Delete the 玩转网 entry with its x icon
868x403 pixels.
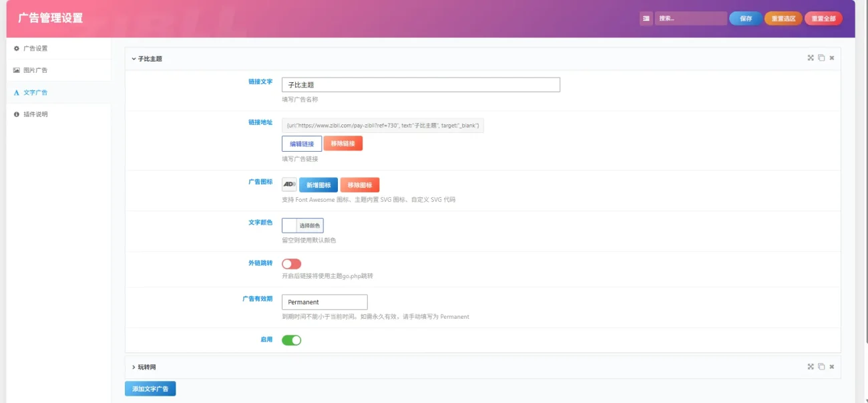click(x=832, y=366)
